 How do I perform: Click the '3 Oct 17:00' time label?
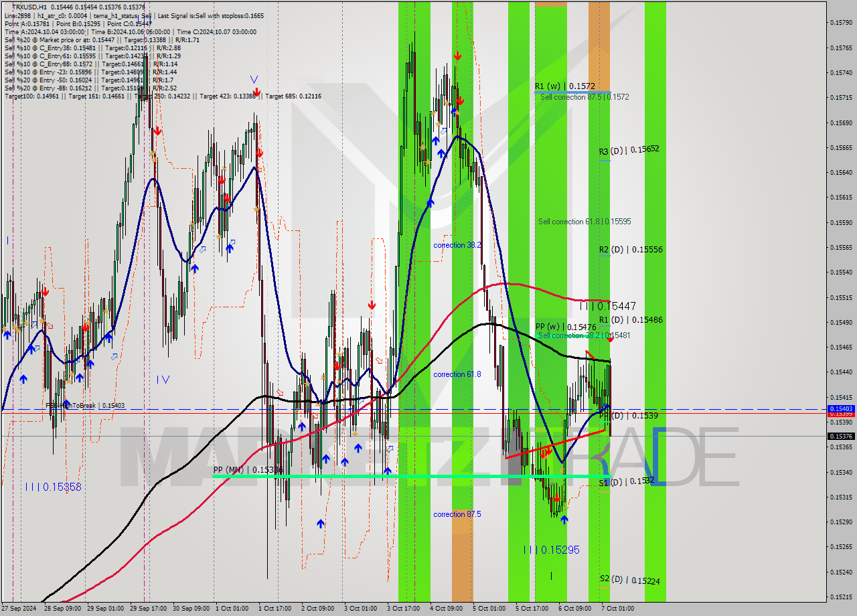coord(403,609)
